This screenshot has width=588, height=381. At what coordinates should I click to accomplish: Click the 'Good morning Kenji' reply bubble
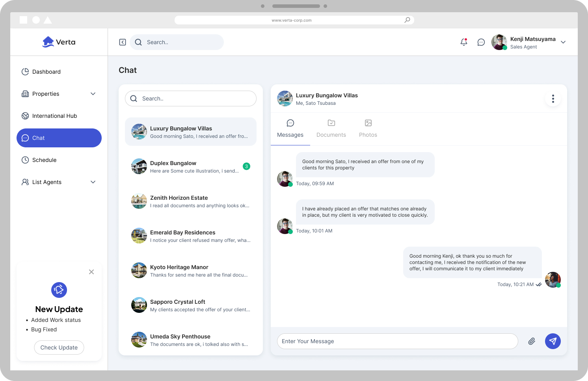click(x=473, y=262)
